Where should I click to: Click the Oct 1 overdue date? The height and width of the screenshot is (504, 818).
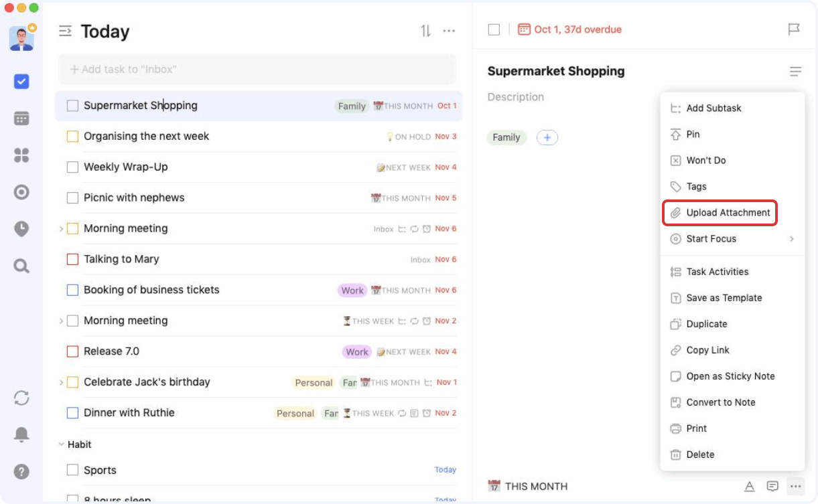(x=577, y=29)
